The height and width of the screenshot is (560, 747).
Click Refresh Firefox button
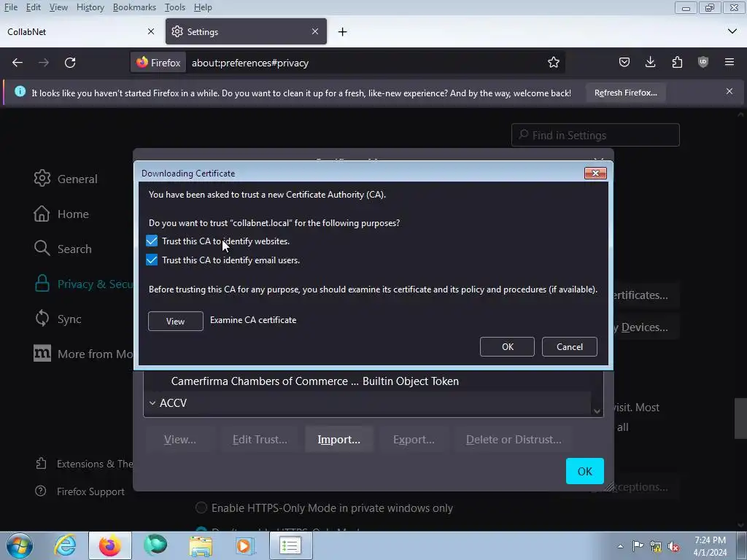(x=625, y=93)
